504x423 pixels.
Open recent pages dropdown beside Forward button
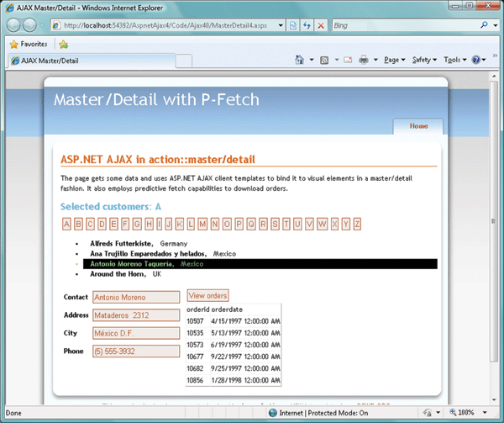click(42, 25)
